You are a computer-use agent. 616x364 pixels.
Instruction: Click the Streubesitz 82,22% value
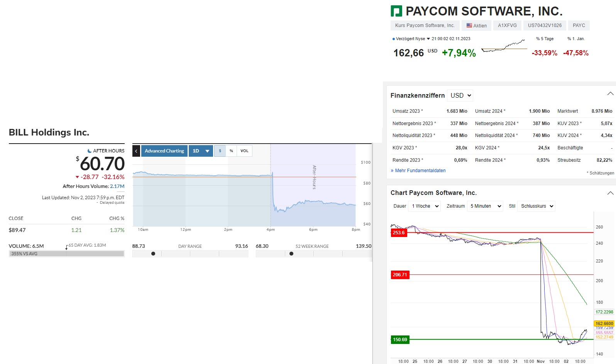point(604,160)
